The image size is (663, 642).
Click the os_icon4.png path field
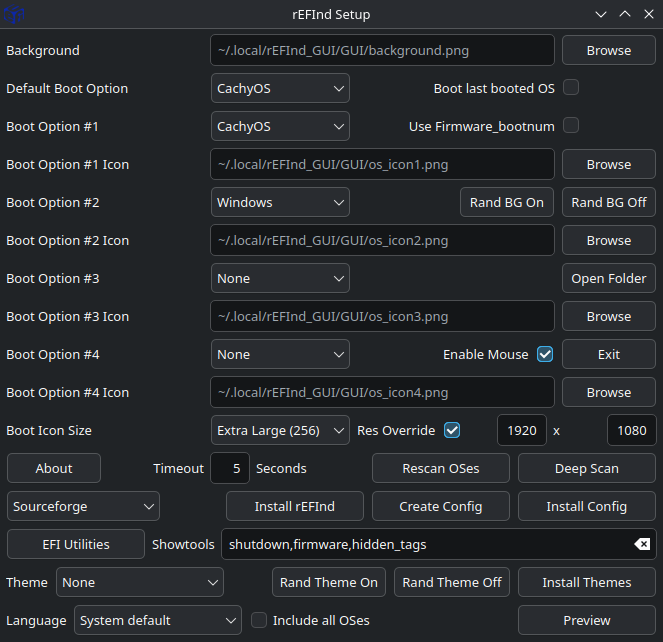[x=382, y=392]
